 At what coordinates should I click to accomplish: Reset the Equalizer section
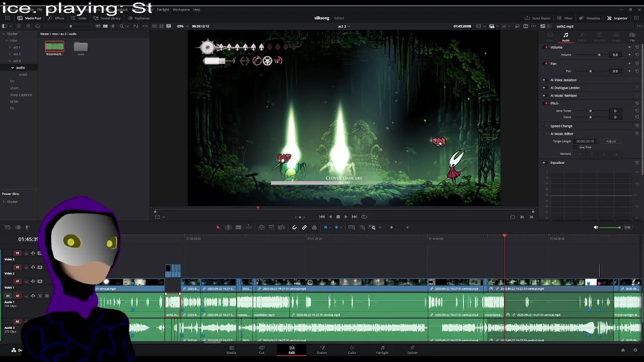coord(637,163)
